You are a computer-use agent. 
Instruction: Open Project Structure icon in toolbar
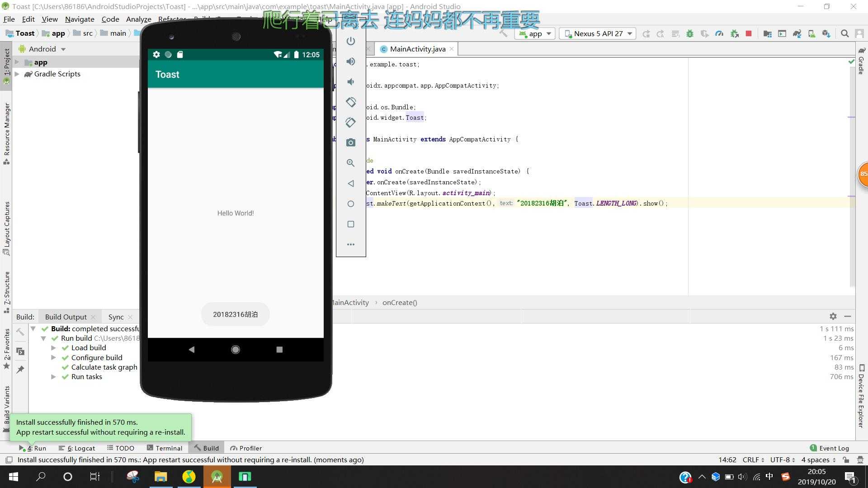tap(767, 33)
